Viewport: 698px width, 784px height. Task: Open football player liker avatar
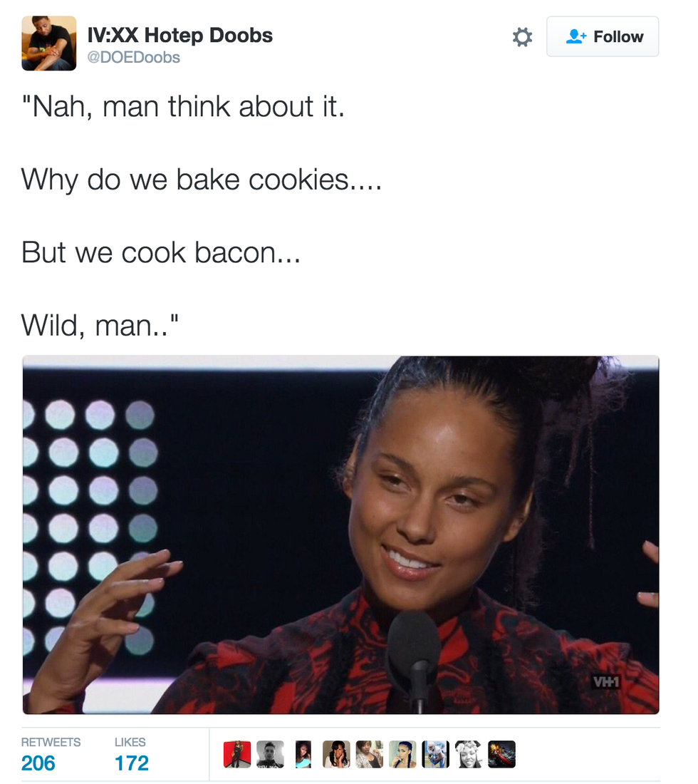435,754
